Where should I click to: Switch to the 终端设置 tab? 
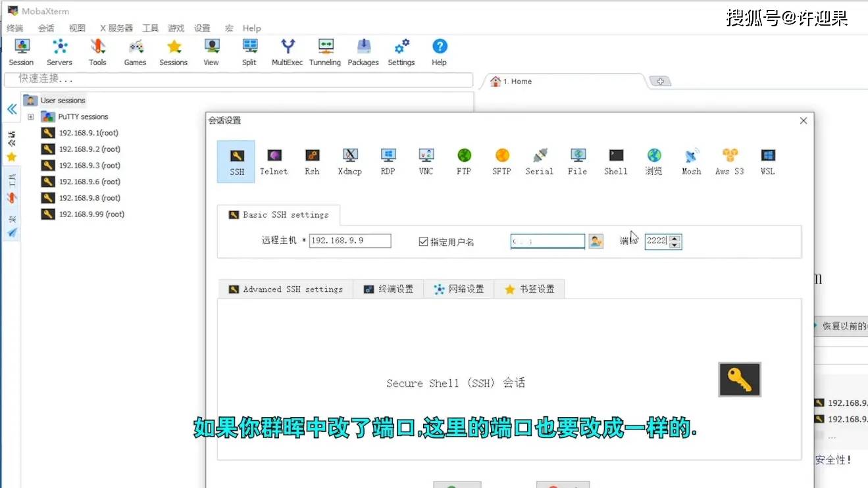pyautogui.click(x=388, y=289)
